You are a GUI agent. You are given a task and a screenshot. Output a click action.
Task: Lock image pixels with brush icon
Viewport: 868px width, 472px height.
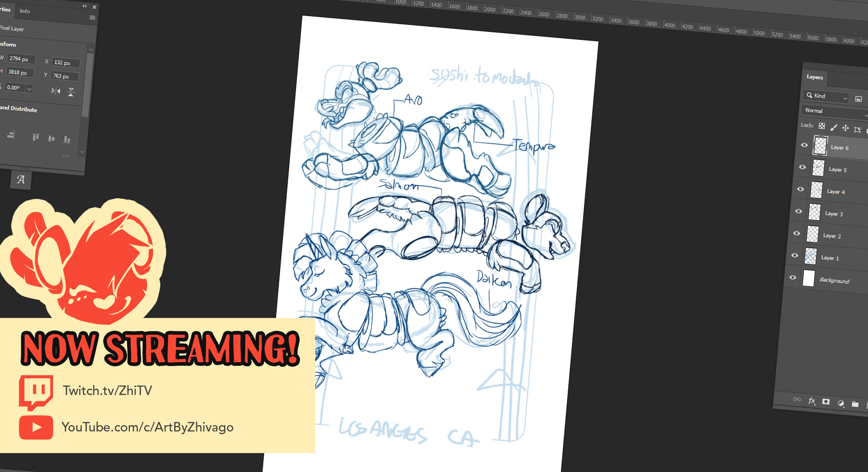(833, 127)
